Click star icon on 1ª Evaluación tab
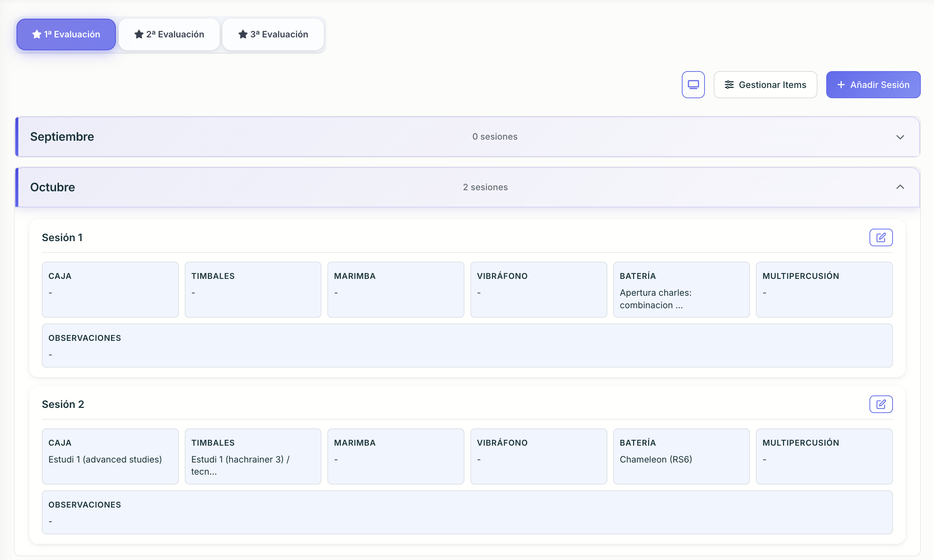Viewport: 934px width, 560px height. point(37,34)
